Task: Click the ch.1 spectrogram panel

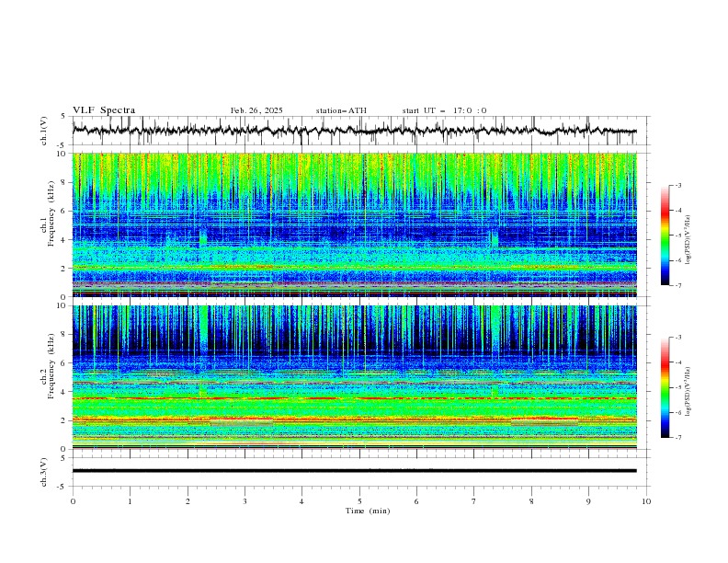Action: pyautogui.click(x=354, y=224)
